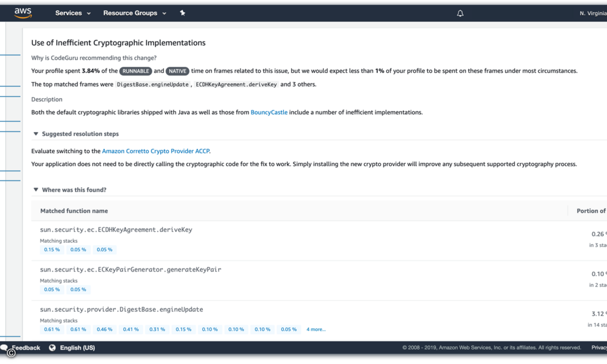
Task: Select the 0.41 % matching stack
Action: (x=131, y=330)
